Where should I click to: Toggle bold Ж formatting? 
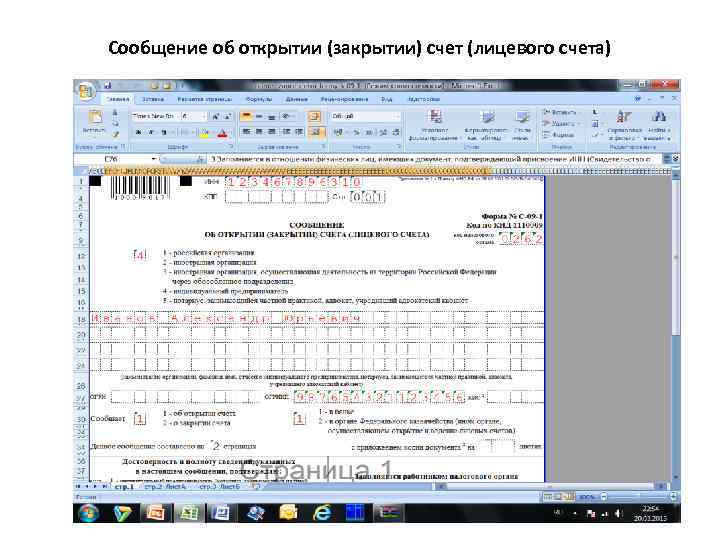click(138, 132)
